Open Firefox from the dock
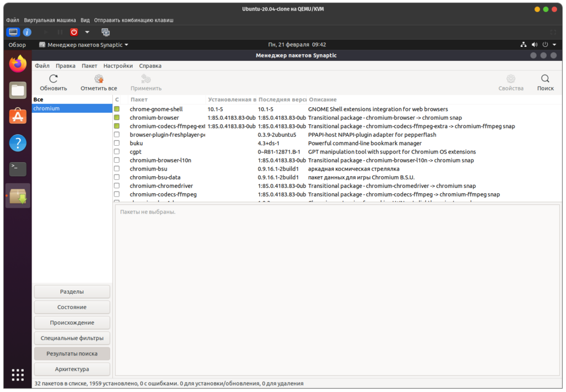 click(x=18, y=64)
